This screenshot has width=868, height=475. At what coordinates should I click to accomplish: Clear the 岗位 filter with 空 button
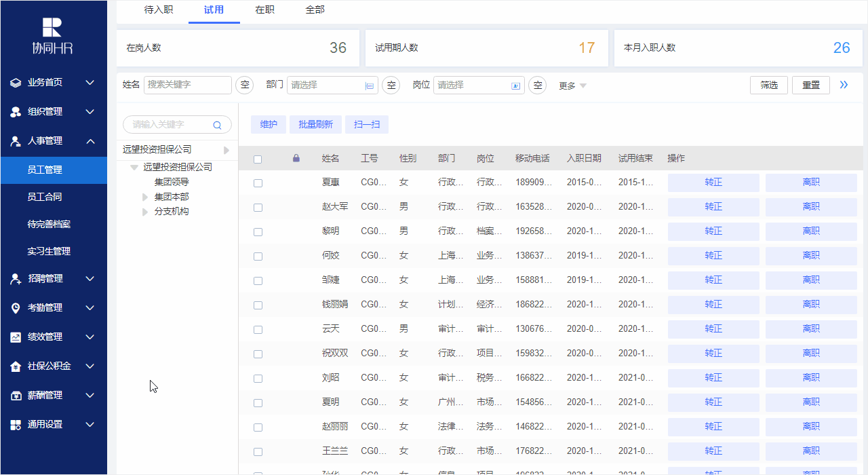tap(537, 85)
